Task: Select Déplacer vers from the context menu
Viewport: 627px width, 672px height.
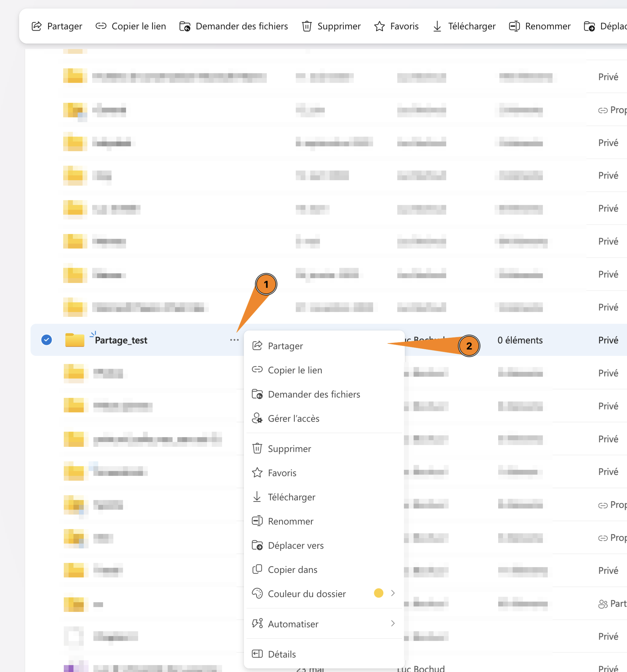Action: point(295,545)
